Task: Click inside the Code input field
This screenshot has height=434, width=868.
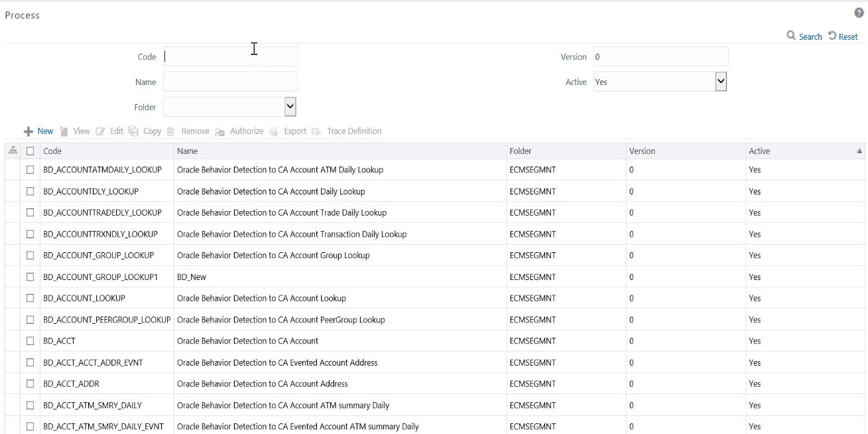Action: pyautogui.click(x=229, y=56)
